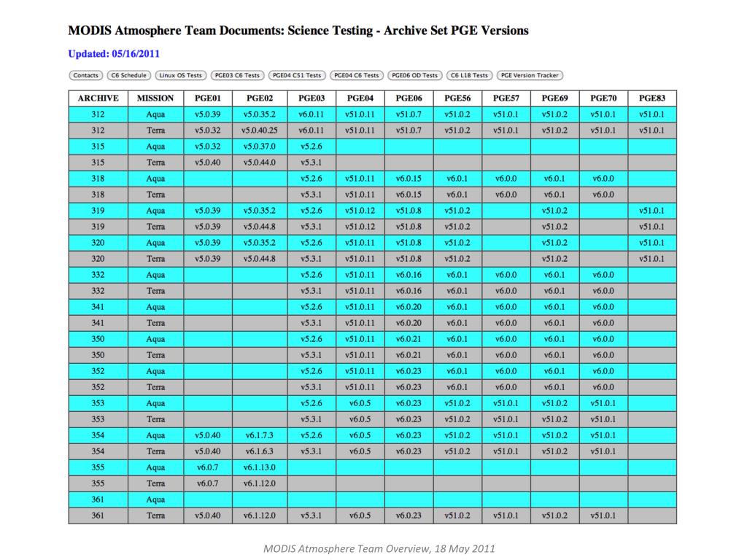Click v6.0.16 in the 332 Terra row
747x560 pixels.
[409, 291]
